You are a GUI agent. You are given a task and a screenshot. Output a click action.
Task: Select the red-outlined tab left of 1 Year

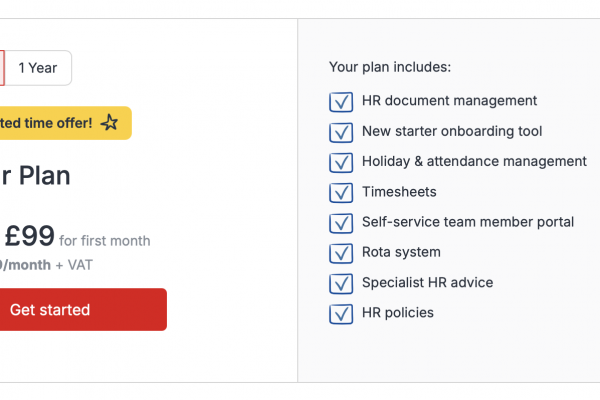[x=2, y=68]
